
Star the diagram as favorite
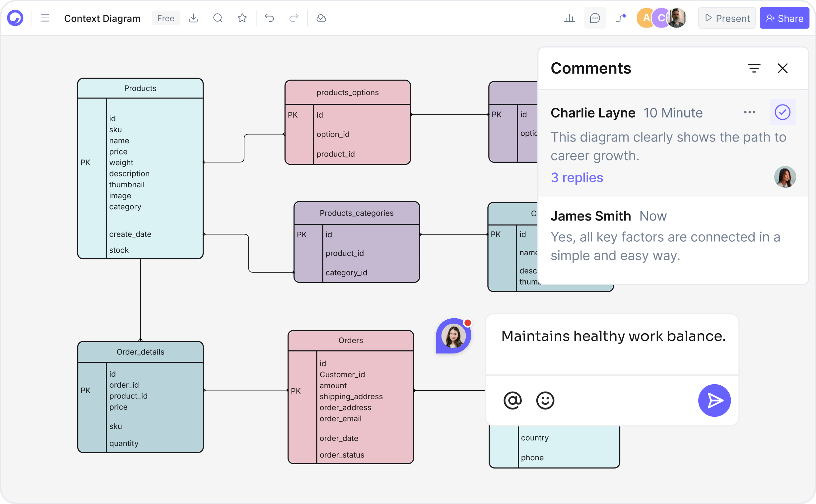click(x=242, y=18)
